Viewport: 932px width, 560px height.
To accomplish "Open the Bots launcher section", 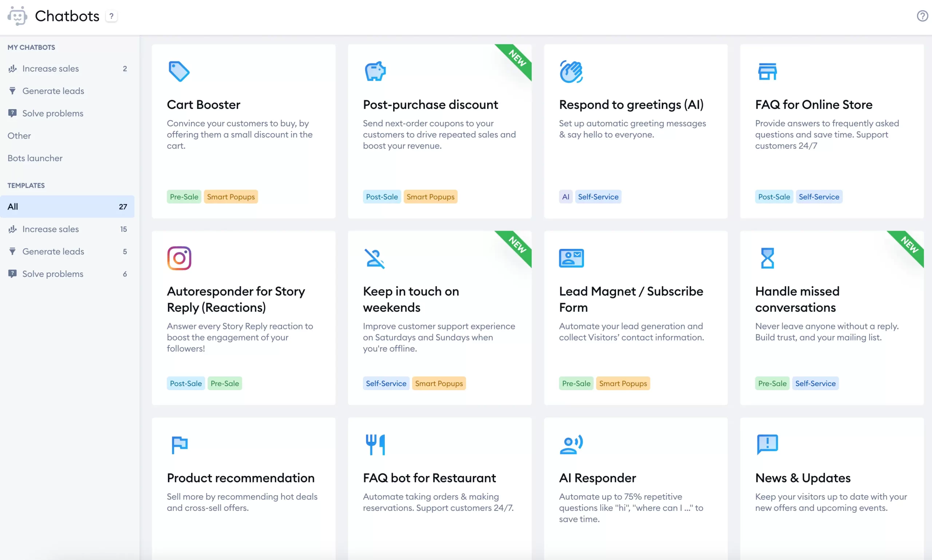I will [x=35, y=158].
